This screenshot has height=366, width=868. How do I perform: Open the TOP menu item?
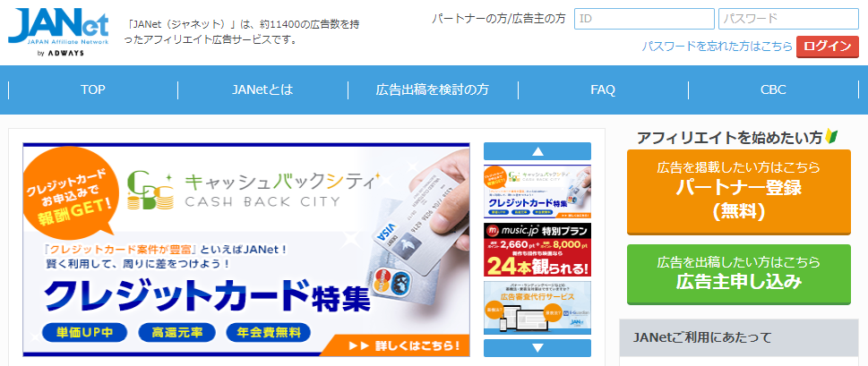coord(93,89)
